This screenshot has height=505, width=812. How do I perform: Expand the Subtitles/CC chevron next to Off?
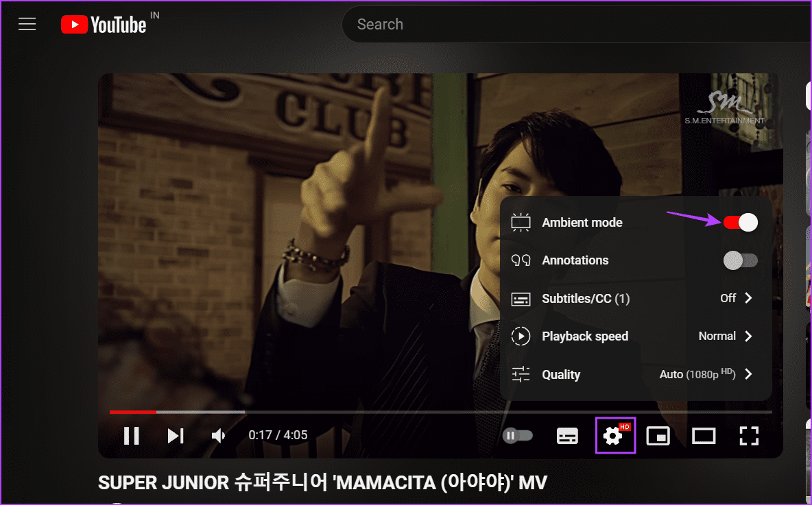coord(748,298)
